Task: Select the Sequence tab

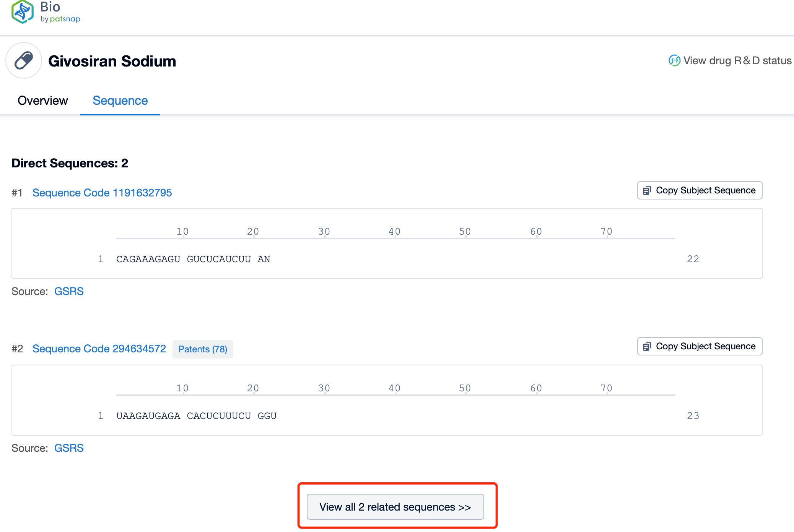Action: coord(120,101)
